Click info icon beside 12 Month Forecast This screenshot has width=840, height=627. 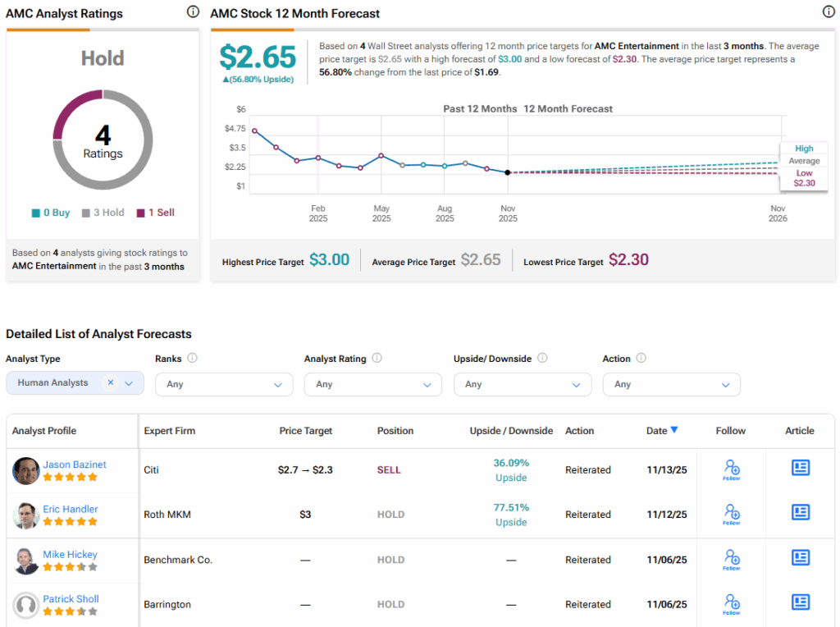(x=829, y=12)
